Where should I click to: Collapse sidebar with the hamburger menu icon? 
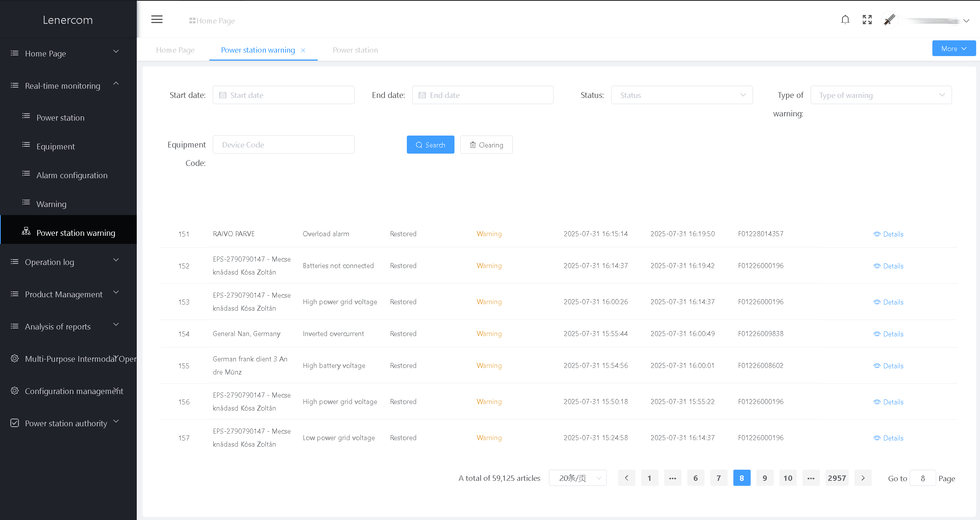point(157,20)
